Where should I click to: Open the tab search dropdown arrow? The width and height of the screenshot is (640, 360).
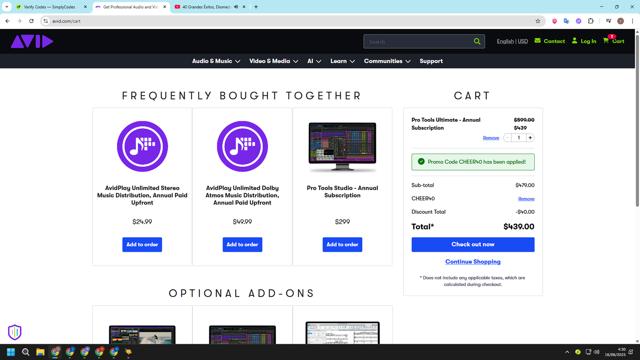tap(7, 7)
